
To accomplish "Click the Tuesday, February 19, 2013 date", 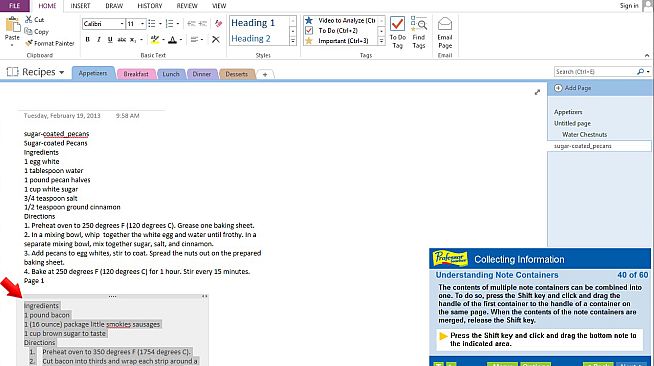I will tap(62, 115).
